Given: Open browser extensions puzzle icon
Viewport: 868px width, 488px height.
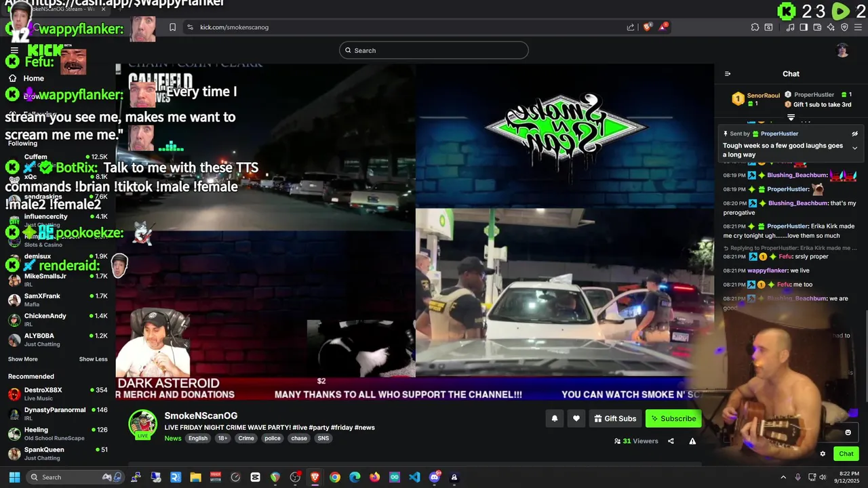Looking at the screenshot, I should click(755, 27).
